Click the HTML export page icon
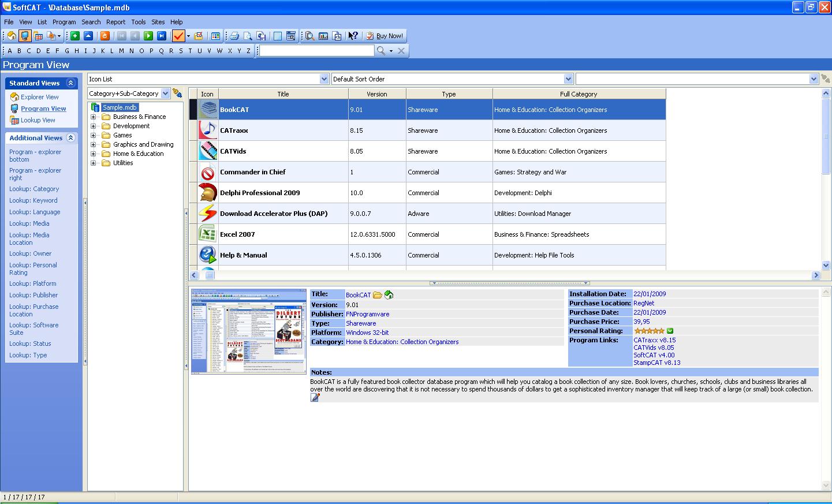Screen dimensions: 832x504 pyautogui.click(x=337, y=36)
